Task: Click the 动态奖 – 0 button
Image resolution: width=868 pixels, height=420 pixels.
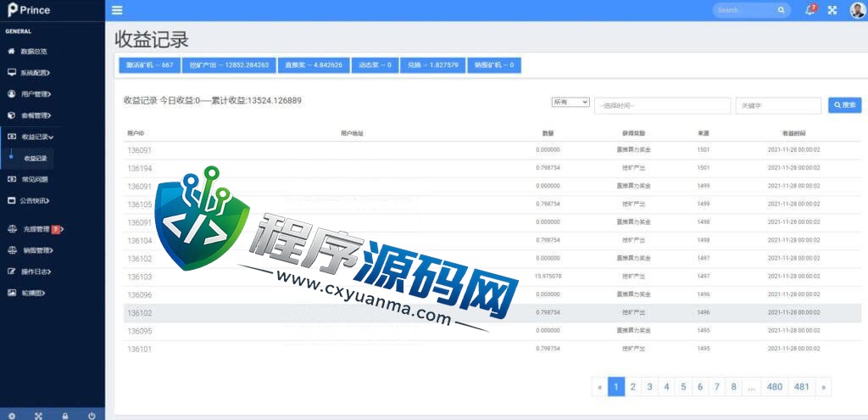Action: pos(375,64)
